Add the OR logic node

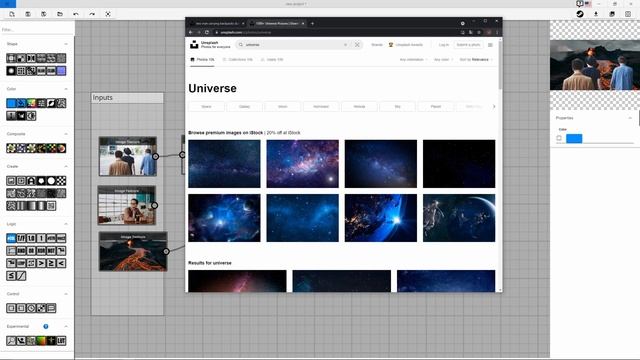tap(31, 251)
